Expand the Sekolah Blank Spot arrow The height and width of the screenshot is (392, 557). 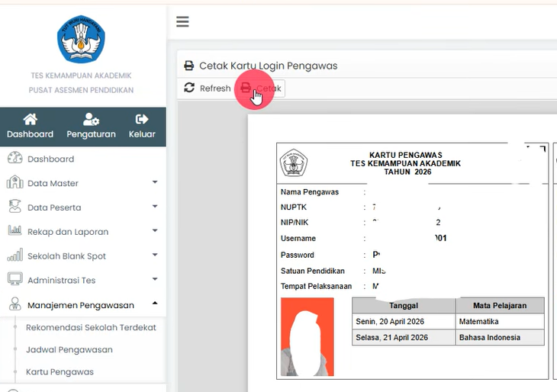pyautogui.click(x=155, y=255)
